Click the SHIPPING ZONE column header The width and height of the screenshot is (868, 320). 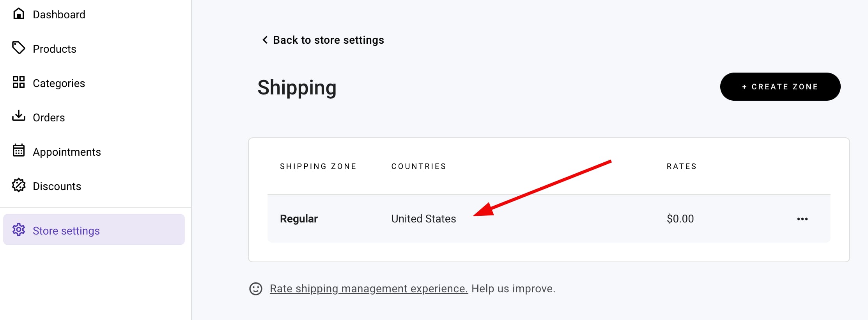(x=318, y=166)
